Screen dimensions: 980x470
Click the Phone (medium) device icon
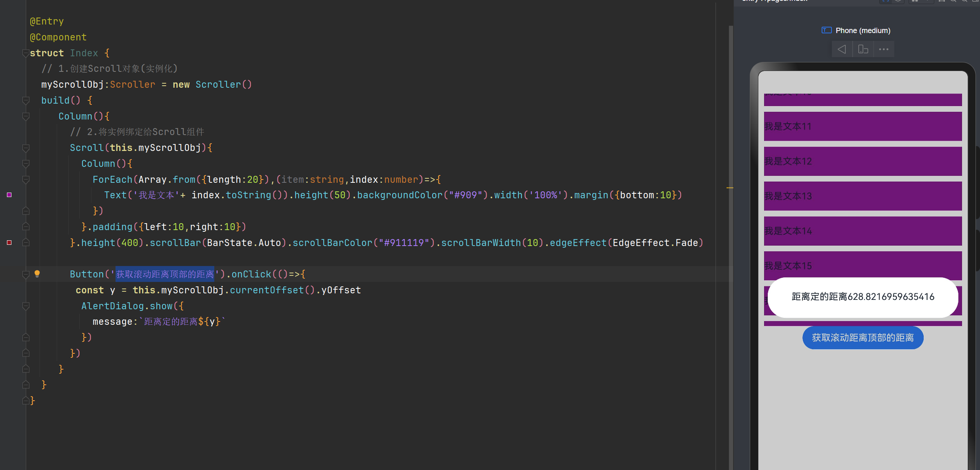coord(827,30)
